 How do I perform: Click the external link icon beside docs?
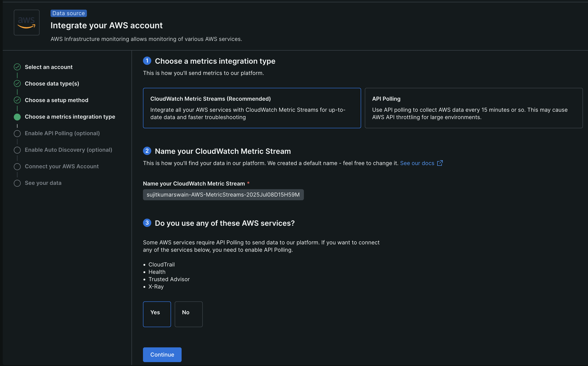tap(440, 163)
